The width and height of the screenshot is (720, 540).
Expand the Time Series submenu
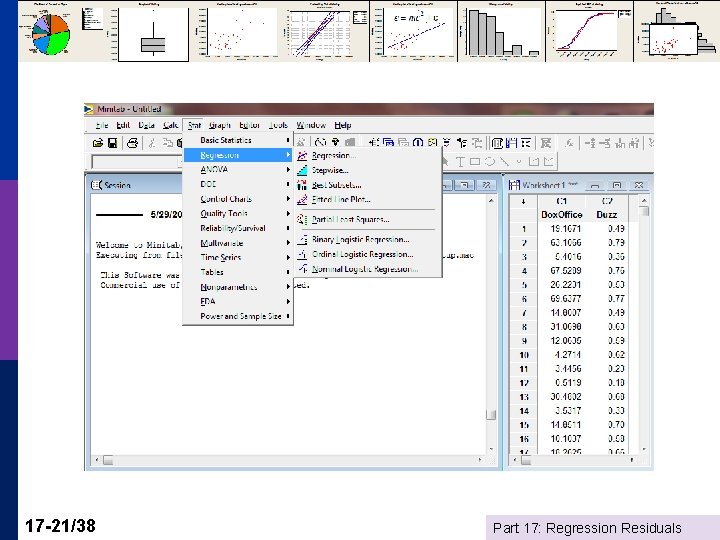pos(238,258)
